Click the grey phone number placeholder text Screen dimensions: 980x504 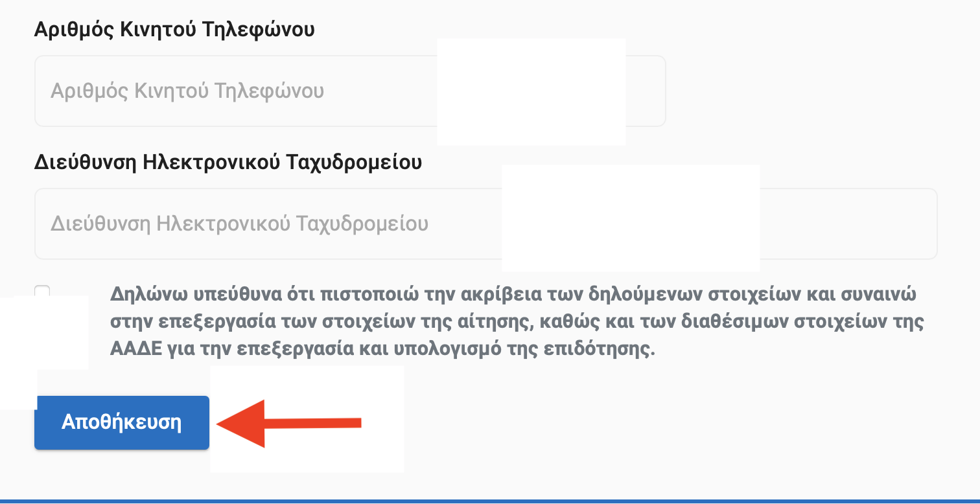(x=187, y=91)
